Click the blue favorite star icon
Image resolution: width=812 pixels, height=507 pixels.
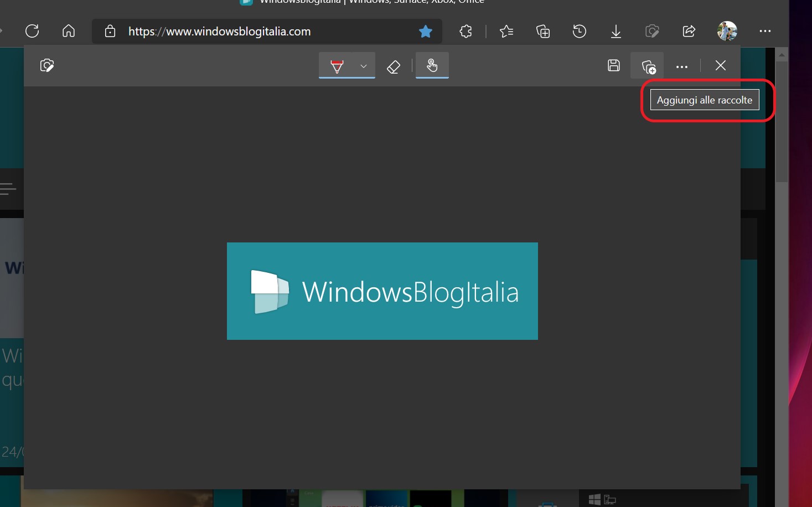[x=426, y=32]
